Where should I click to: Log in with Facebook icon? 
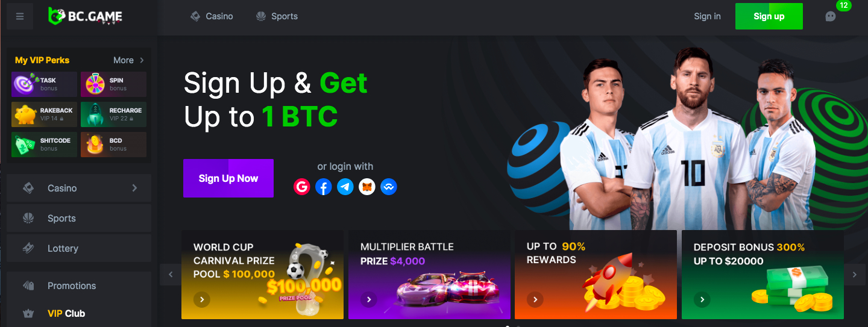(324, 187)
